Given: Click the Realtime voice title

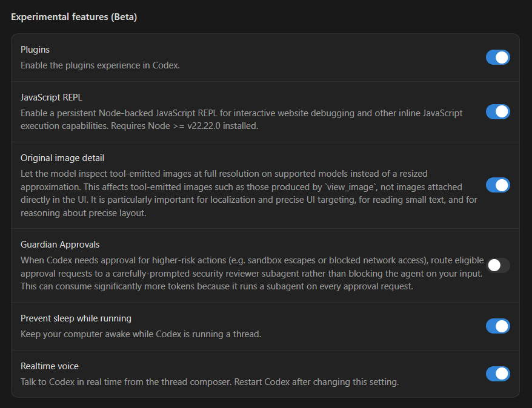Looking at the screenshot, I should coord(50,366).
